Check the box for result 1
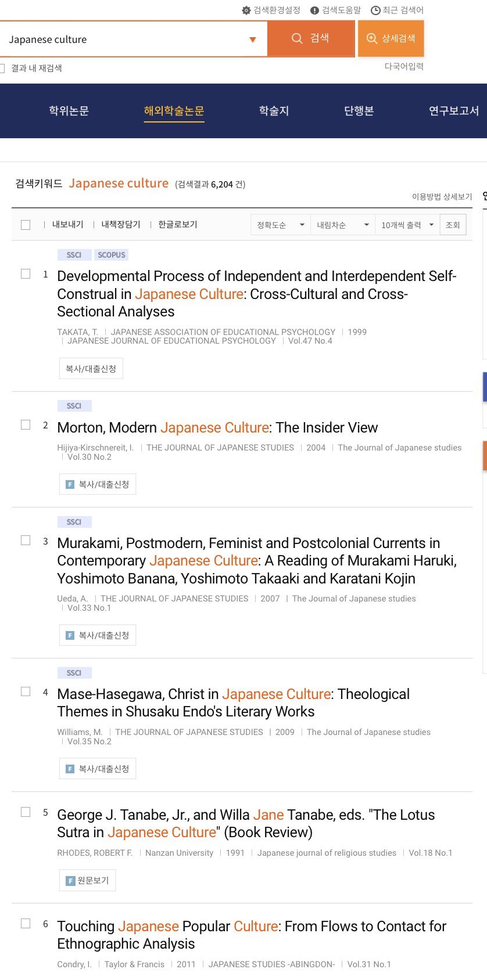Viewport: 487px width, 980px height. 26,273
